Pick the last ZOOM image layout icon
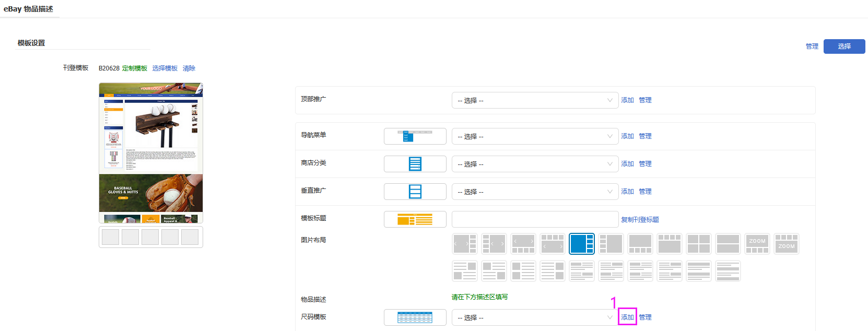The image size is (868, 331). (x=786, y=244)
